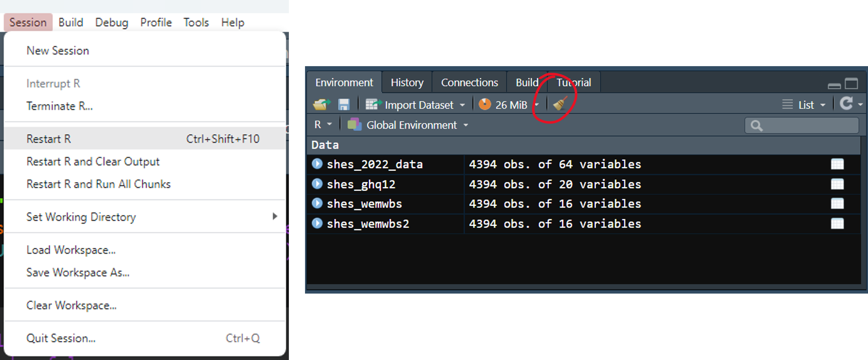Viewport: 868px width, 360px height.
Task: Open the shes_wemwbs2 table grid icon
Action: coord(837,224)
